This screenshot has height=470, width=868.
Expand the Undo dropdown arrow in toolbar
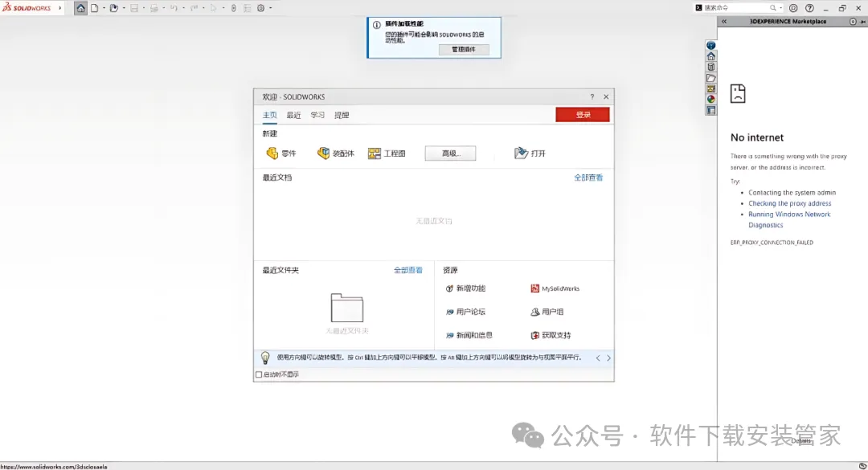pyautogui.click(x=183, y=8)
